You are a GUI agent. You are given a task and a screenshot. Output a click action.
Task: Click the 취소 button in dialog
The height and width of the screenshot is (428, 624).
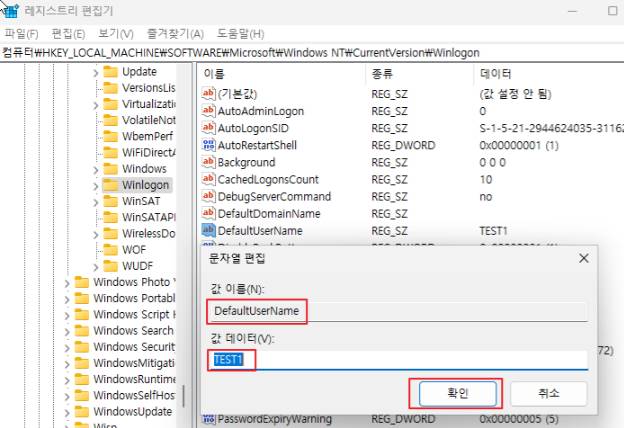[548, 393]
